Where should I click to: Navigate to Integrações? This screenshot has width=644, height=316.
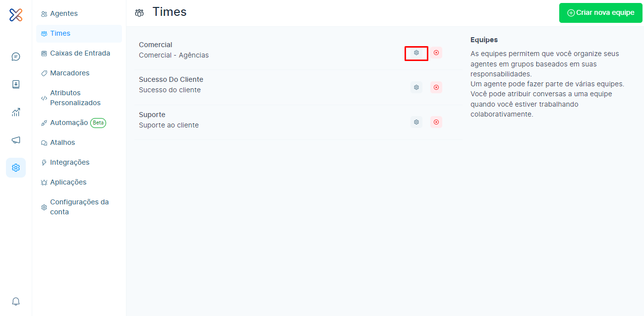69,162
